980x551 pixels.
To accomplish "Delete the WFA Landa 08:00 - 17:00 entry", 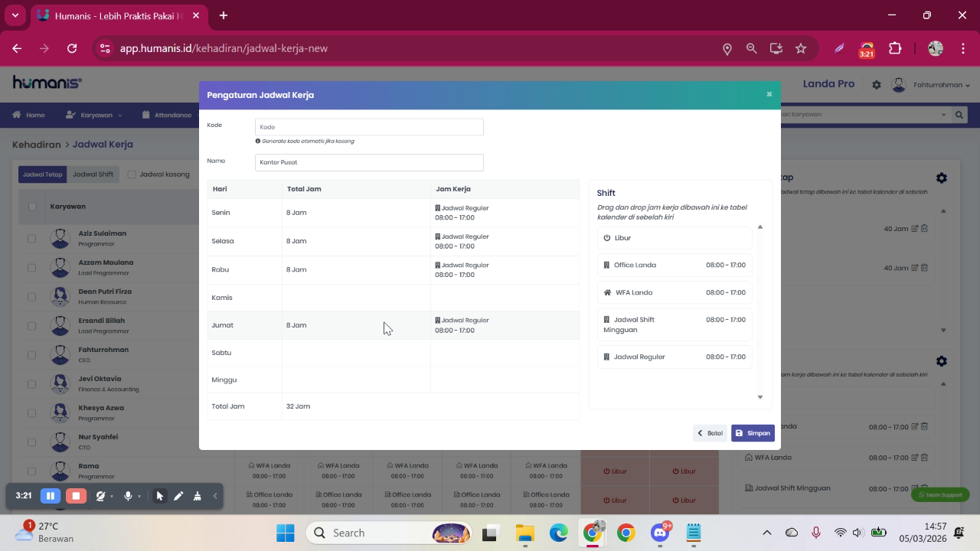I will pyautogui.click(x=924, y=458).
